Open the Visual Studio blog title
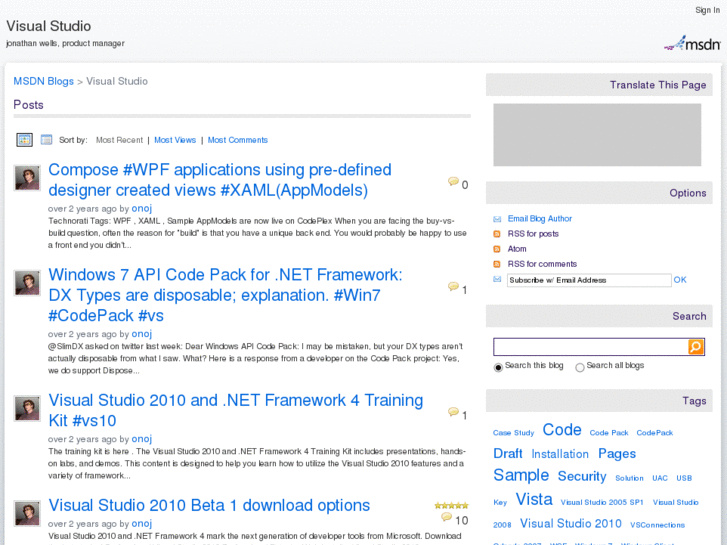 (48, 26)
